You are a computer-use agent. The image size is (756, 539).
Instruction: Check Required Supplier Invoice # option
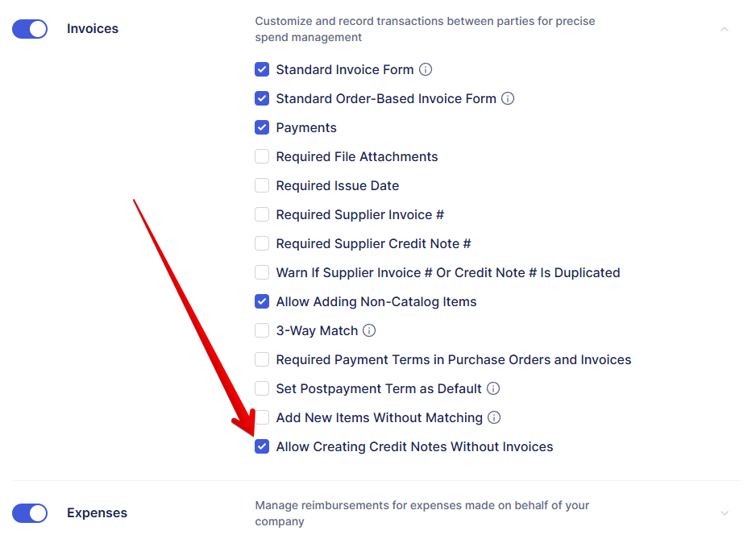point(262,214)
